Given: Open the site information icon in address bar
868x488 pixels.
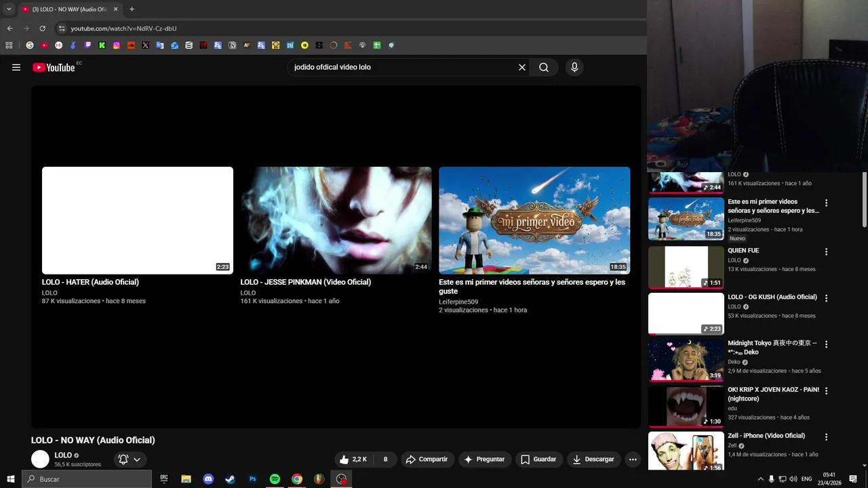Looking at the screenshot, I should point(61,28).
